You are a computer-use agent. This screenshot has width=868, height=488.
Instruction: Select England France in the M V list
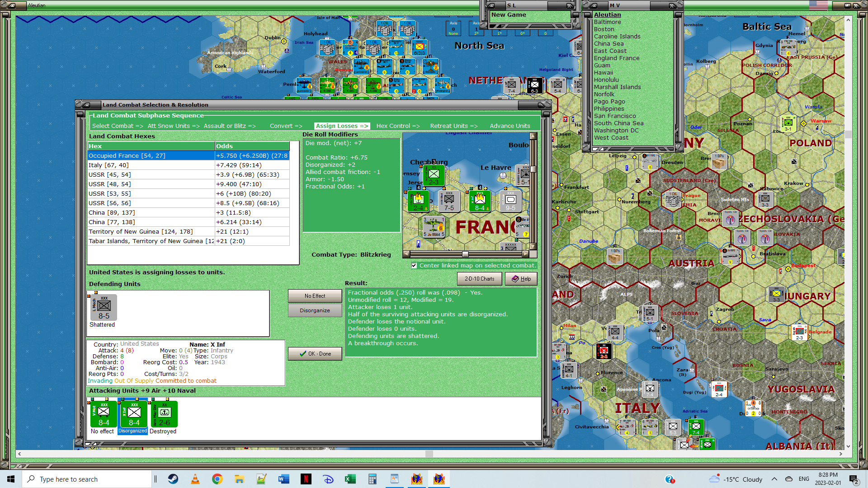coord(617,58)
